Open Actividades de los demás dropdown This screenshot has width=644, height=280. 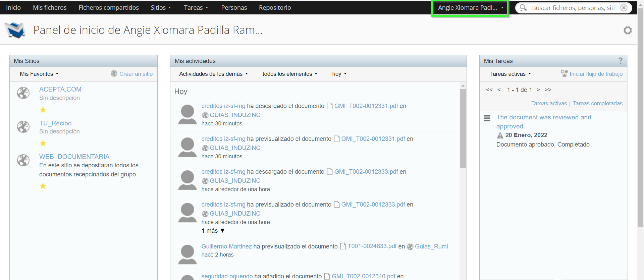tap(214, 74)
